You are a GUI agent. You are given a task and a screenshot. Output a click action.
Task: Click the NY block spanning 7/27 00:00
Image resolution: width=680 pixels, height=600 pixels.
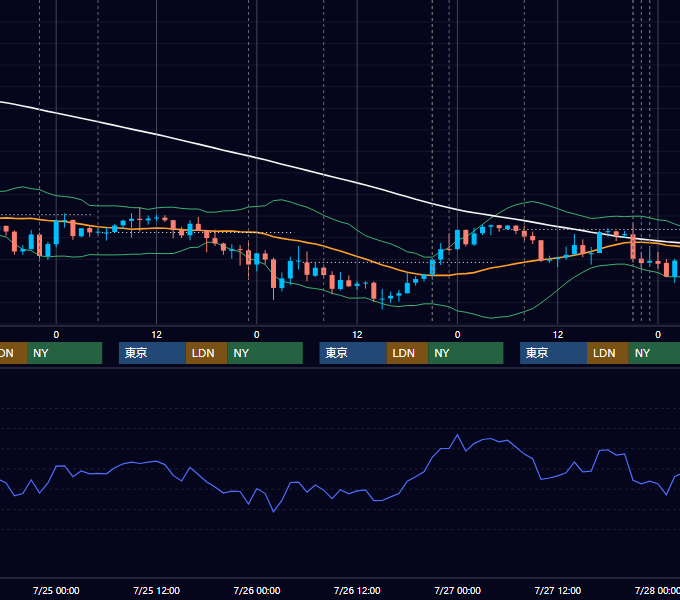click(x=466, y=353)
